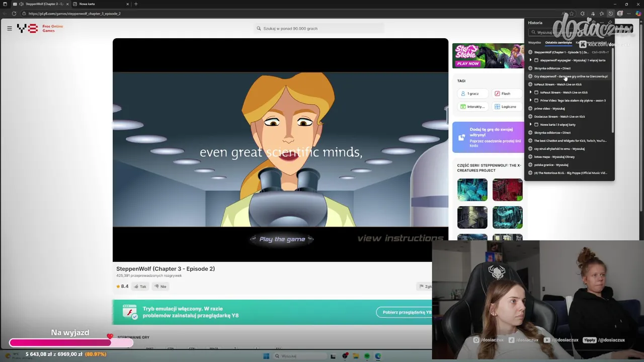Open The best ChatBot and Widgets entry
Screen dimensions: 644x362
pyautogui.click(x=569, y=141)
